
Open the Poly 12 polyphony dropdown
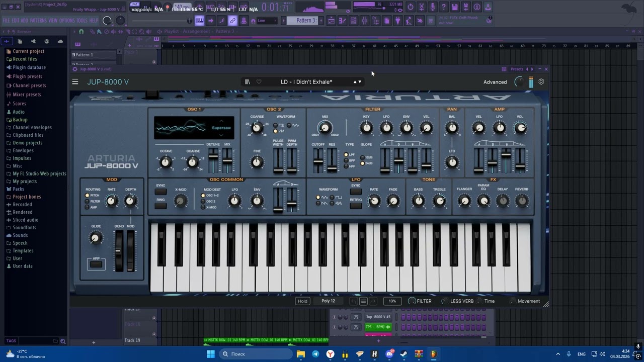pos(328,301)
